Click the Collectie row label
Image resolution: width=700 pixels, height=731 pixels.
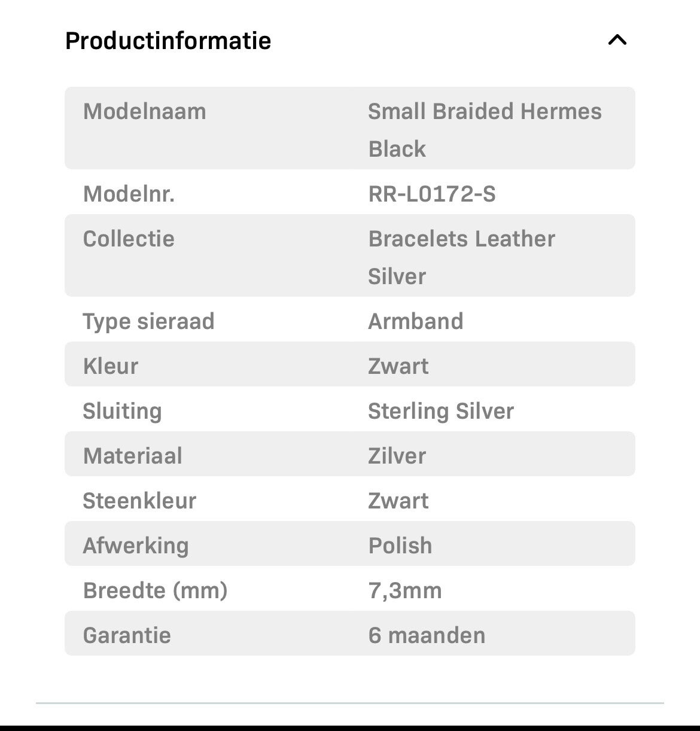pos(129,239)
